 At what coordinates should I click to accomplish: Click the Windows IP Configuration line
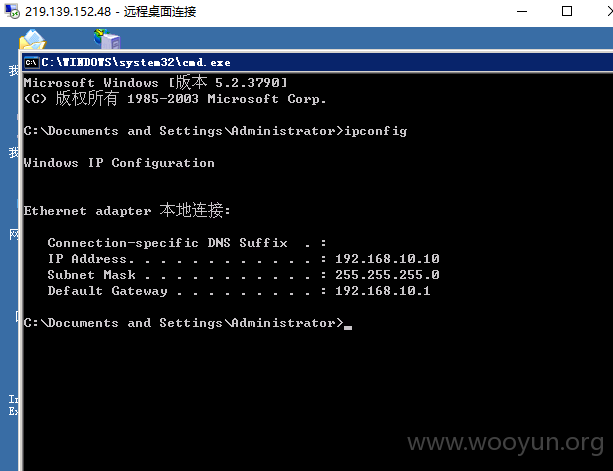click(x=119, y=163)
